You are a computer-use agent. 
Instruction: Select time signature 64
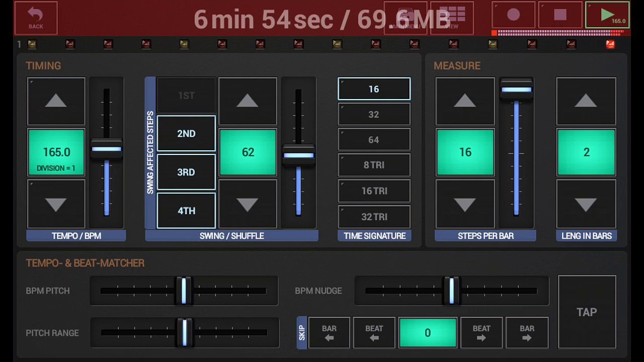point(374,140)
